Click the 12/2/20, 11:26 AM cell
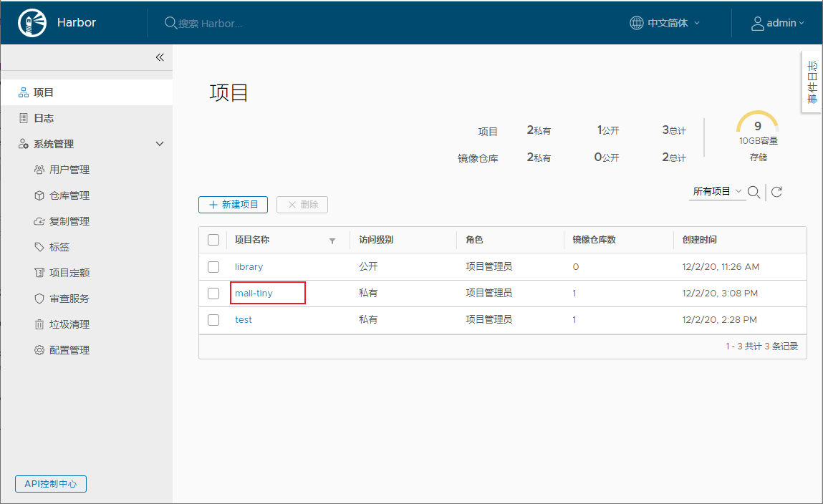The width and height of the screenshot is (823, 504). click(721, 266)
